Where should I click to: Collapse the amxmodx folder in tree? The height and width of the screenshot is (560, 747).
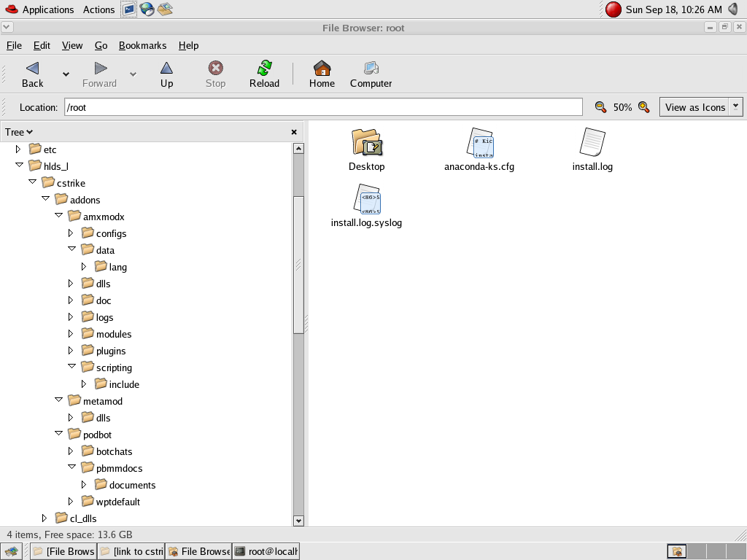click(58, 215)
